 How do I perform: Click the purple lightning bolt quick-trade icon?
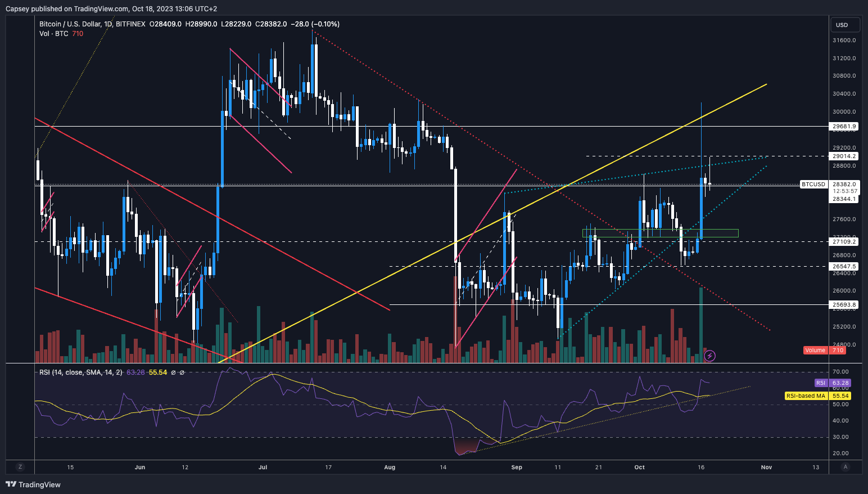coord(710,354)
